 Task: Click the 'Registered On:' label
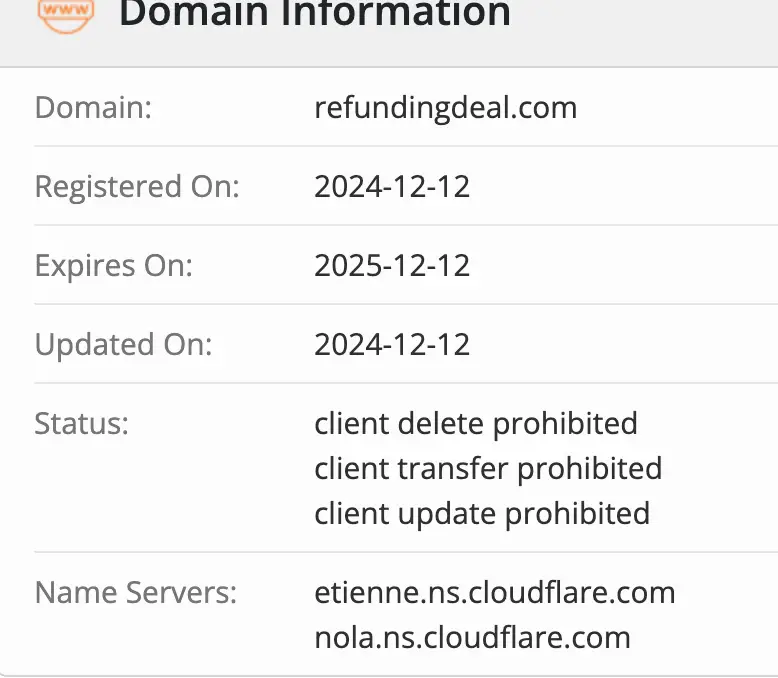pyautogui.click(x=137, y=186)
